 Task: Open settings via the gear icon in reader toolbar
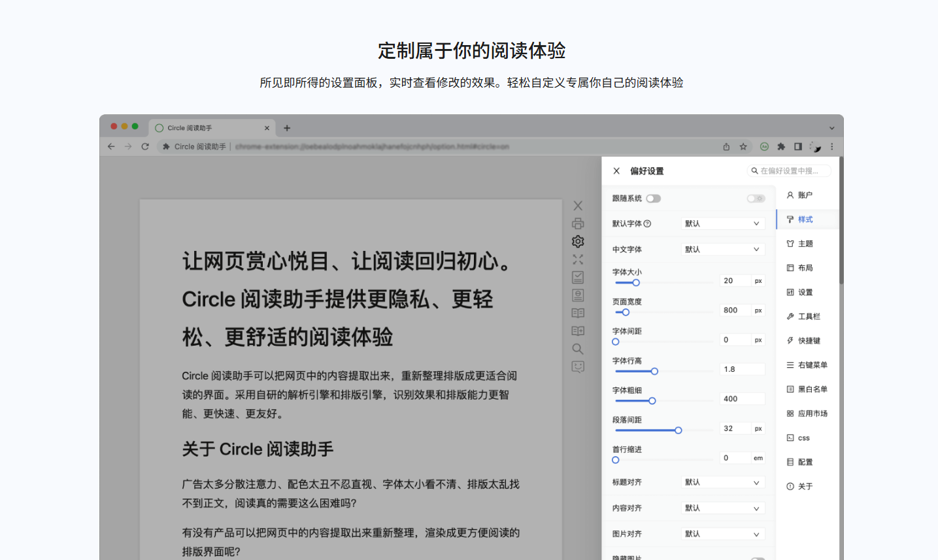[x=578, y=241]
